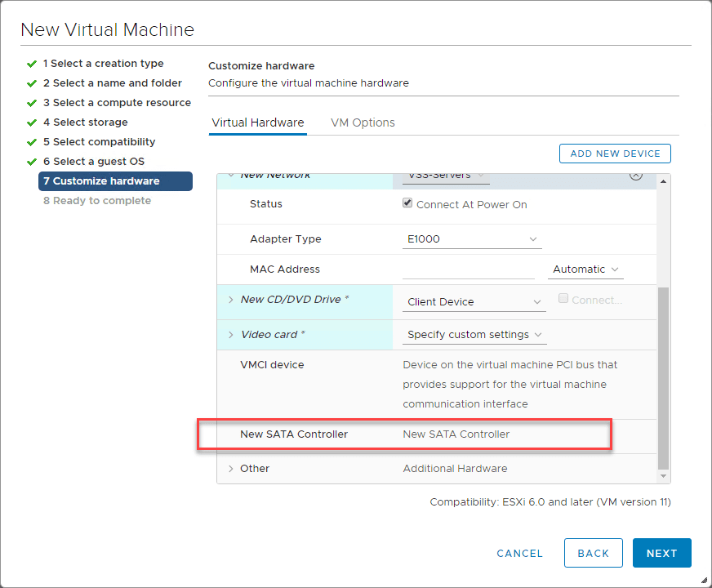Screen dimensions: 712x588
Task: Expand the New CD/DVD Drive section
Action: (231, 300)
